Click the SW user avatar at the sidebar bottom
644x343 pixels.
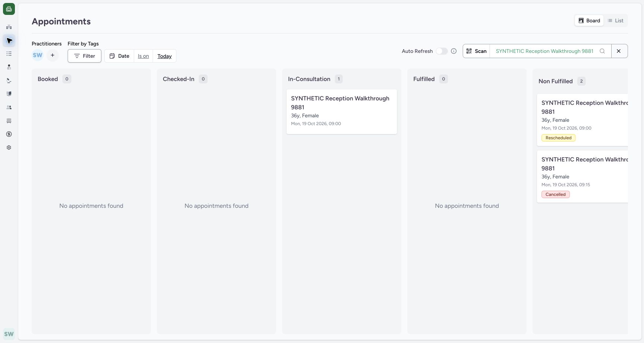click(9, 334)
